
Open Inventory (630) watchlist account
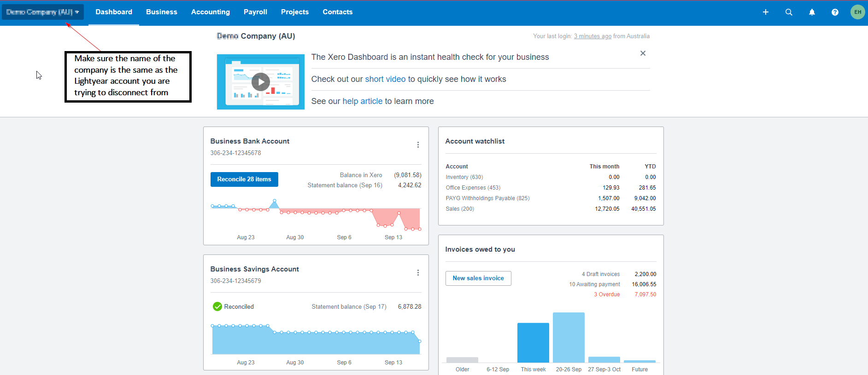tap(464, 177)
